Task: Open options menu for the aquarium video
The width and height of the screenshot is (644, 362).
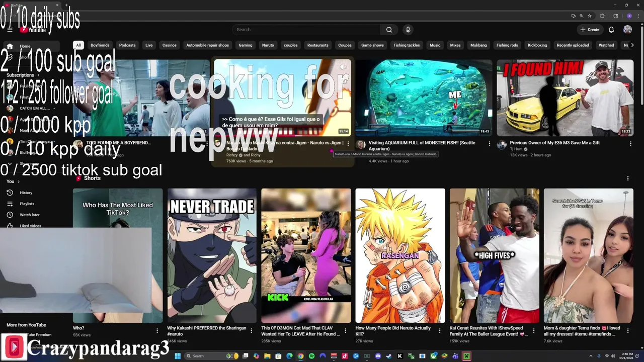Action: [x=490, y=143]
